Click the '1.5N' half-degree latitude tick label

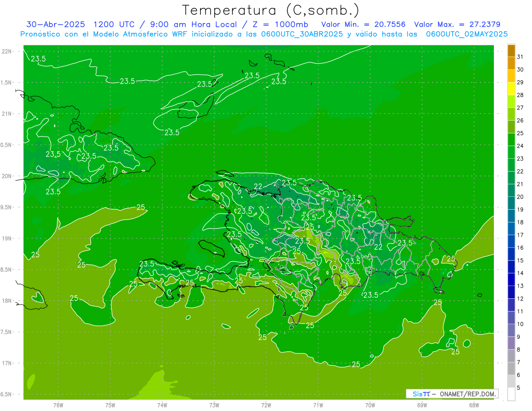[x=7, y=82]
